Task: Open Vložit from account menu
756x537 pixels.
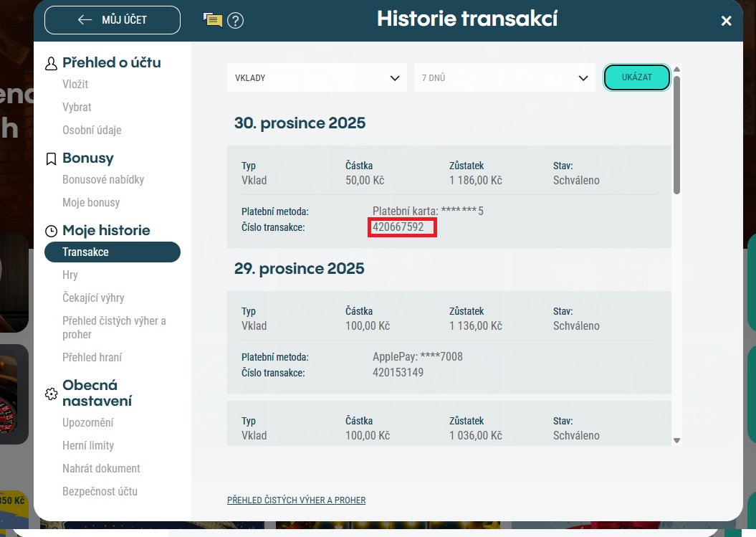Action: (x=75, y=85)
